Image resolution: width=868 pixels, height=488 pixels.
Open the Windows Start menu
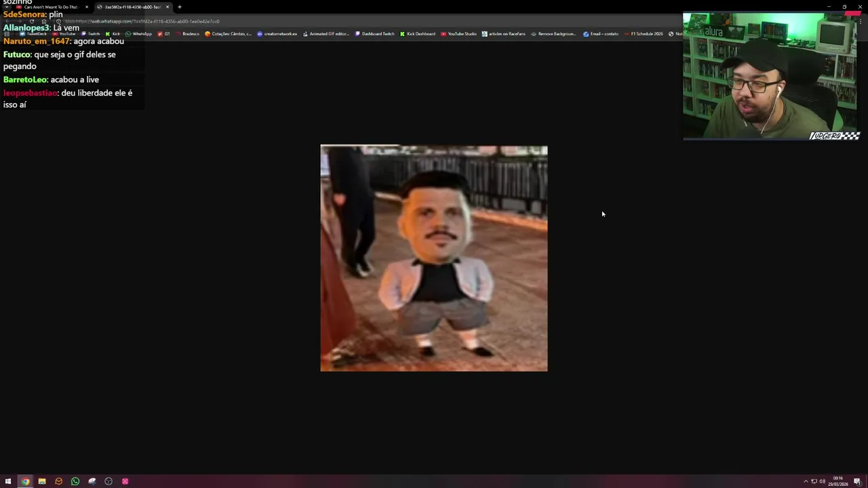click(8, 481)
